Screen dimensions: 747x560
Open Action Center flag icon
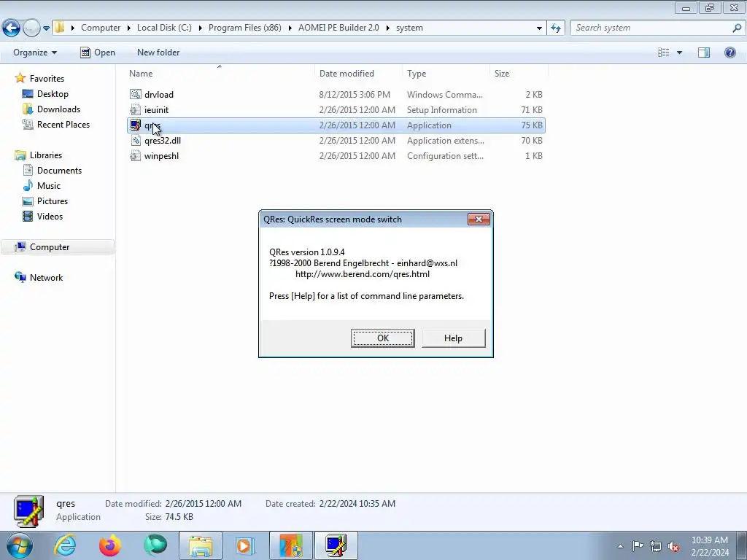pyautogui.click(x=638, y=545)
